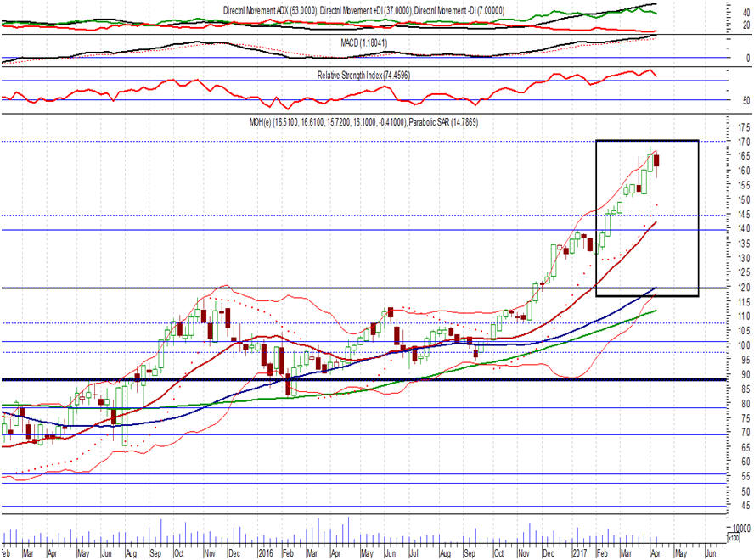
Task: Click the 6.5 price axis value
Action: point(746,447)
